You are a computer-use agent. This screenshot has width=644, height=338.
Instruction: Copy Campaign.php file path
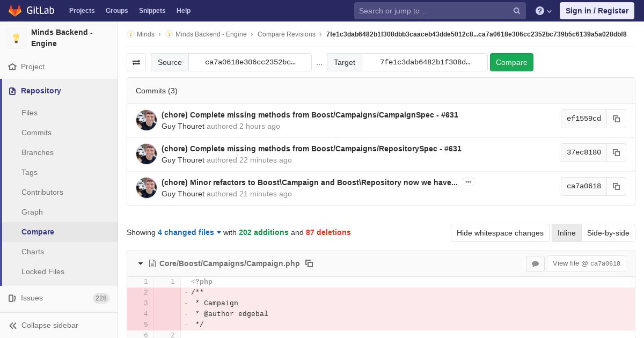[x=309, y=263]
